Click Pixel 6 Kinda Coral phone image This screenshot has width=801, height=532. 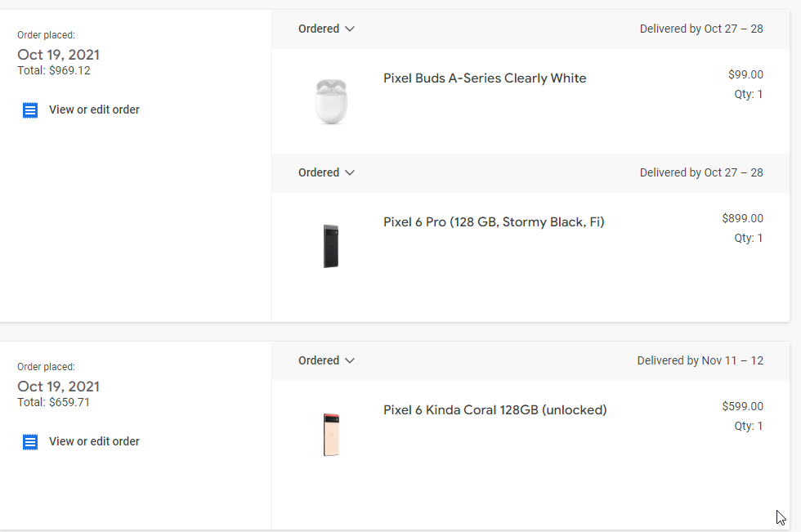point(331,434)
